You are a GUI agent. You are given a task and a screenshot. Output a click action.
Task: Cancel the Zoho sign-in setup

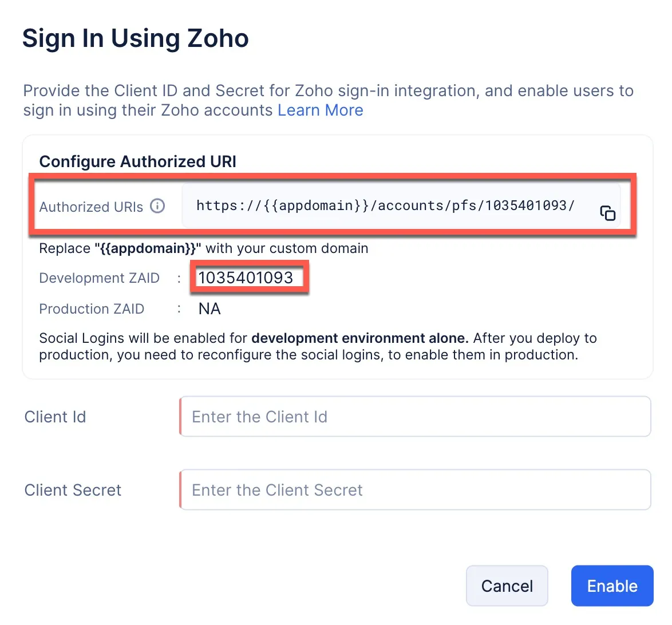pos(507,586)
